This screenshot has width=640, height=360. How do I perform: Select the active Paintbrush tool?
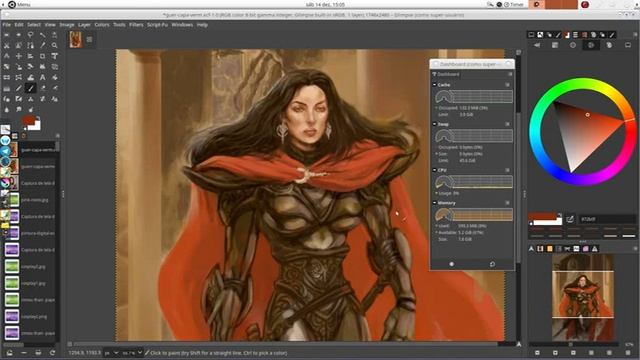pos(30,88)
